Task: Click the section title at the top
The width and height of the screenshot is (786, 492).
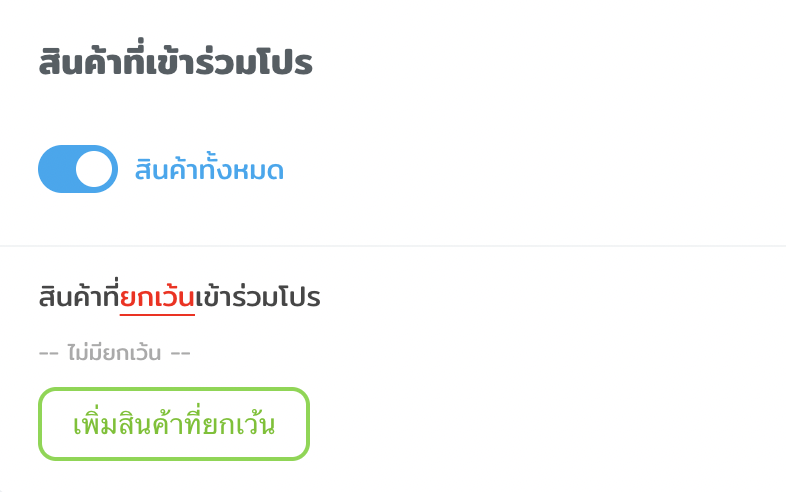Action: click(x=176, y=63)
